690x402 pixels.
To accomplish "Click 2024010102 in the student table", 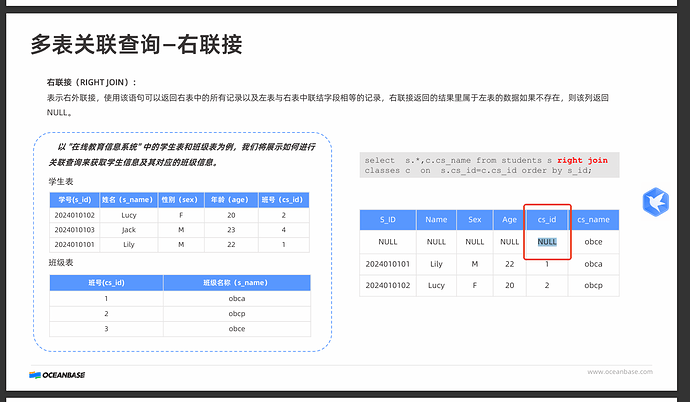I will pyautogui.click(x=74, y=215).
